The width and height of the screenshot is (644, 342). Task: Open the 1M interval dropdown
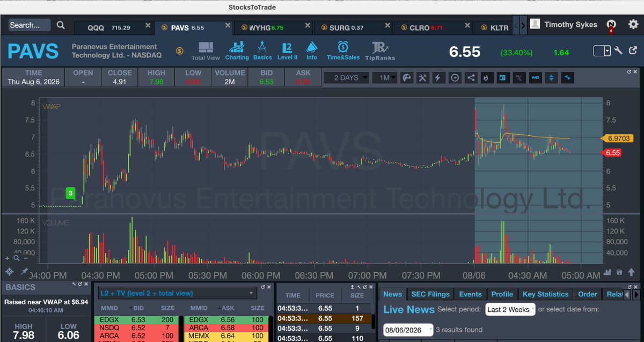point(384,77)
